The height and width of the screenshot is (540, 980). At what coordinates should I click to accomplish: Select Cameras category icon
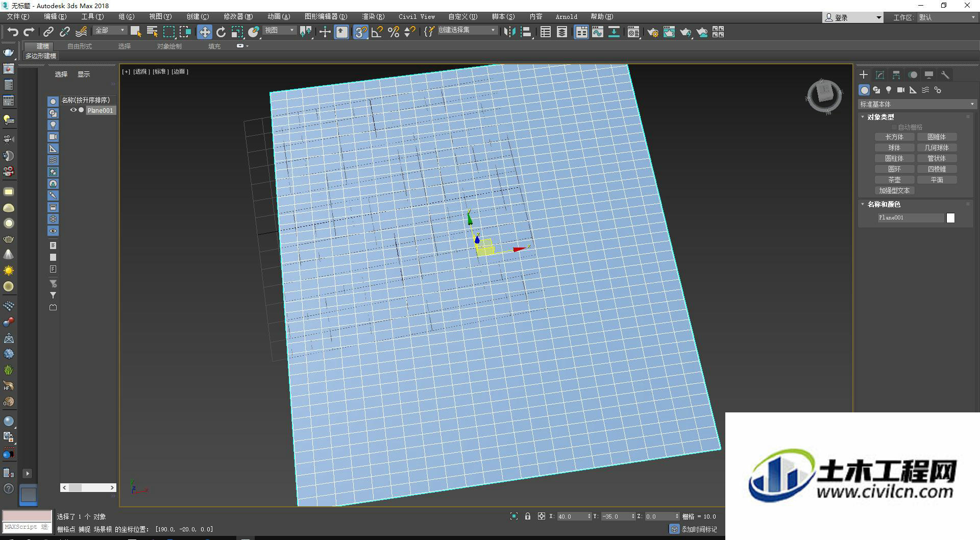click(x=901, y=90)
